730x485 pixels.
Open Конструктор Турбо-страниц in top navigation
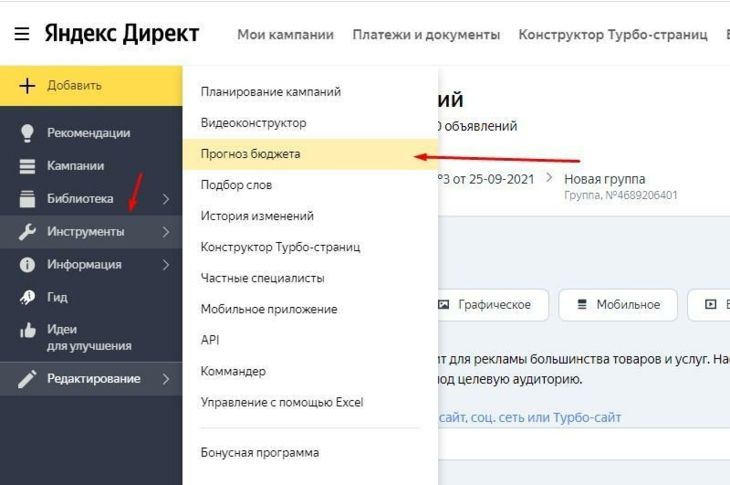pyautogui.click(x=613, y=34)
